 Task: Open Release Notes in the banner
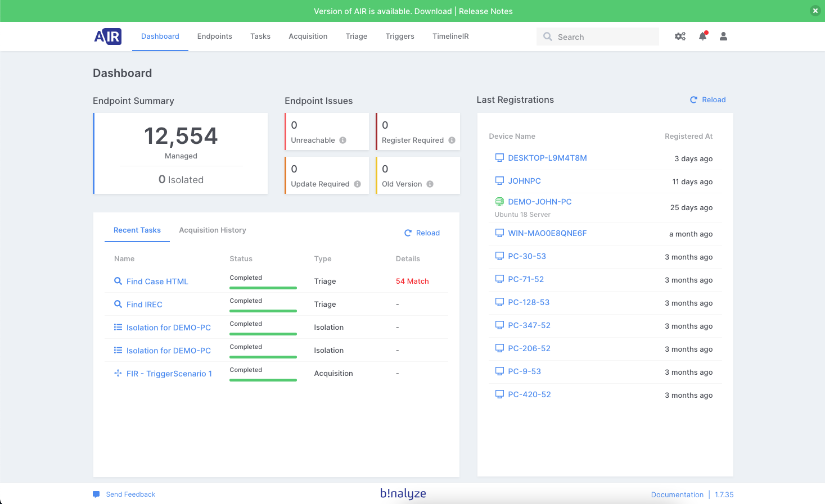click(x=485, y=11)
